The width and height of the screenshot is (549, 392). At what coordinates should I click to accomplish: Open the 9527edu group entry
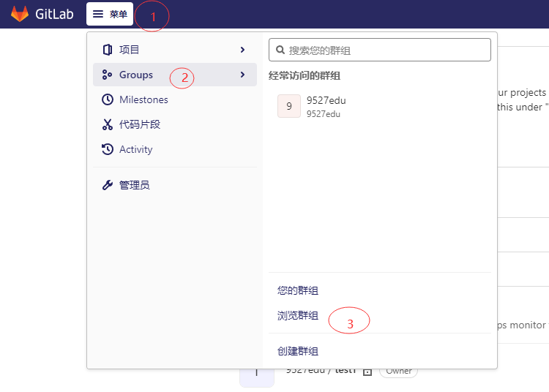pos(379,106)
